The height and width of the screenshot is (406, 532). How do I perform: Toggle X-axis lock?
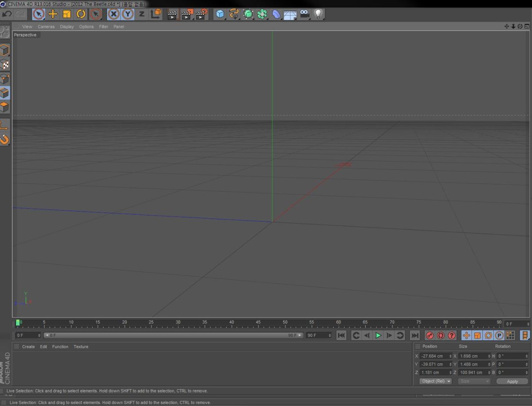point(114,14)
